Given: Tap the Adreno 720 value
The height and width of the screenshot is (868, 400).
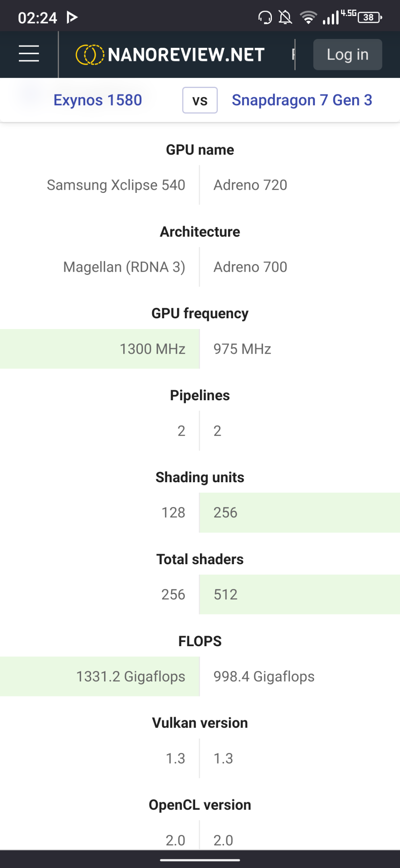Looking at the screenshot, I should point(250,185).
